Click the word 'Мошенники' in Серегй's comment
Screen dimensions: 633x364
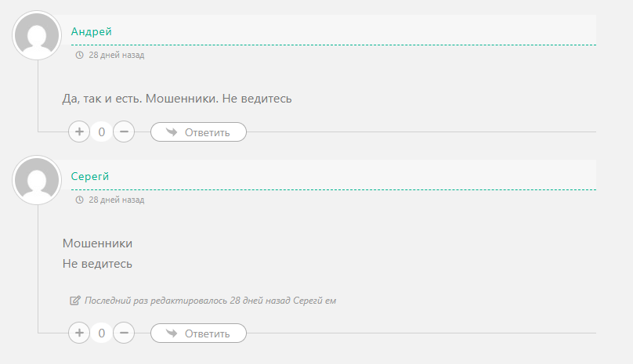coord(97,243)
